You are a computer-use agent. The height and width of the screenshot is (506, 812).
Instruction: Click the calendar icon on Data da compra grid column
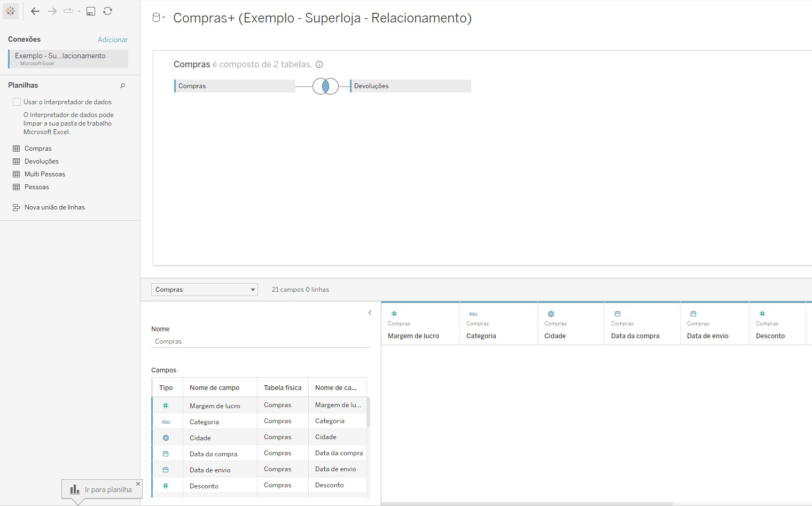[618, 314]
